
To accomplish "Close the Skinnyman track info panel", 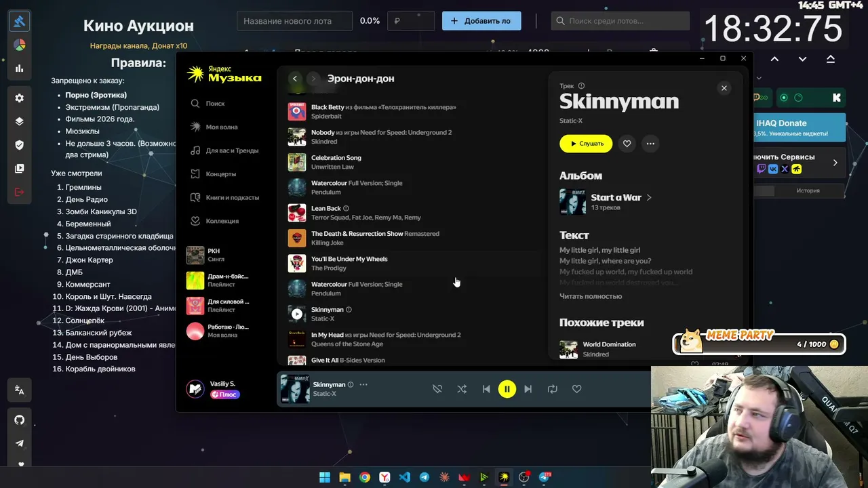I will tap(724, 88).
